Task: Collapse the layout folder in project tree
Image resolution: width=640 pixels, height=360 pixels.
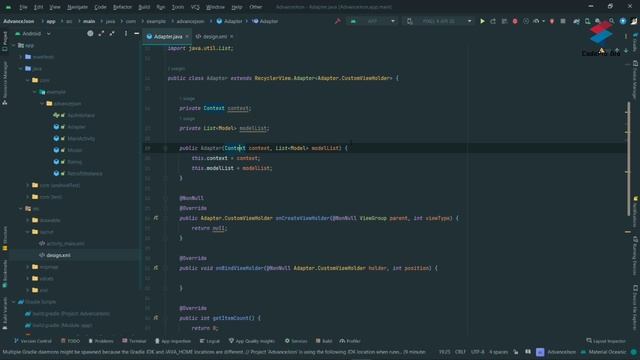Action: (x=28, y=232)
